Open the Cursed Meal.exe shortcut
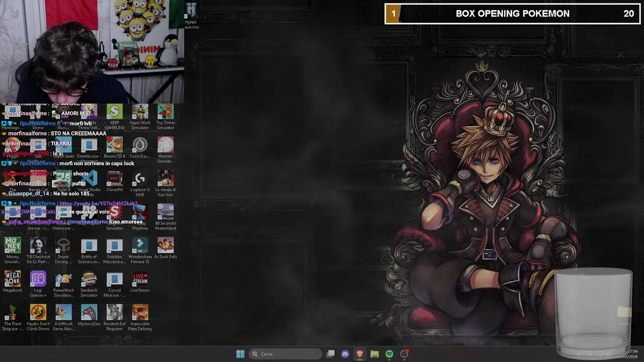Screen dimensions: 644x362 [115, 285]
